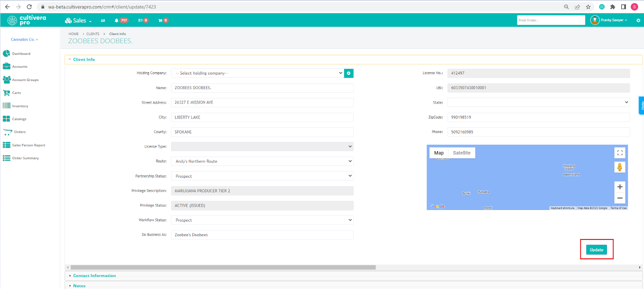Toggle map fullscreen view
Image resolution: width=644 pixels, height=289 pixels.
coord(620,153)
